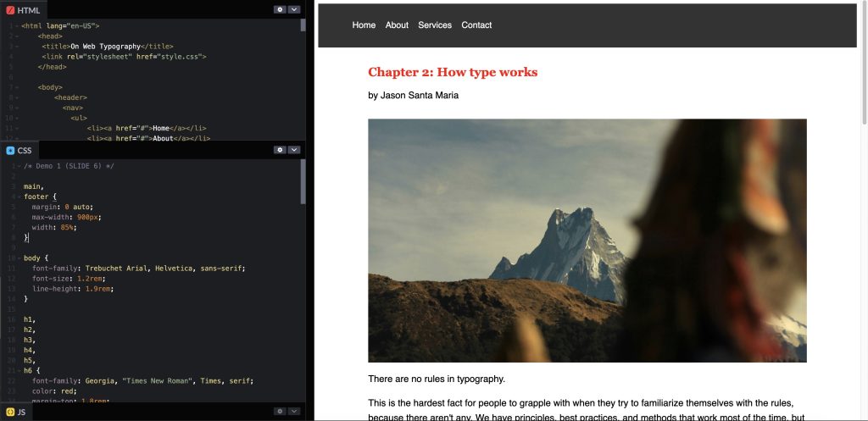
Task: Click the 'margin: 0 auto;' CSS line
Action: 63,207
